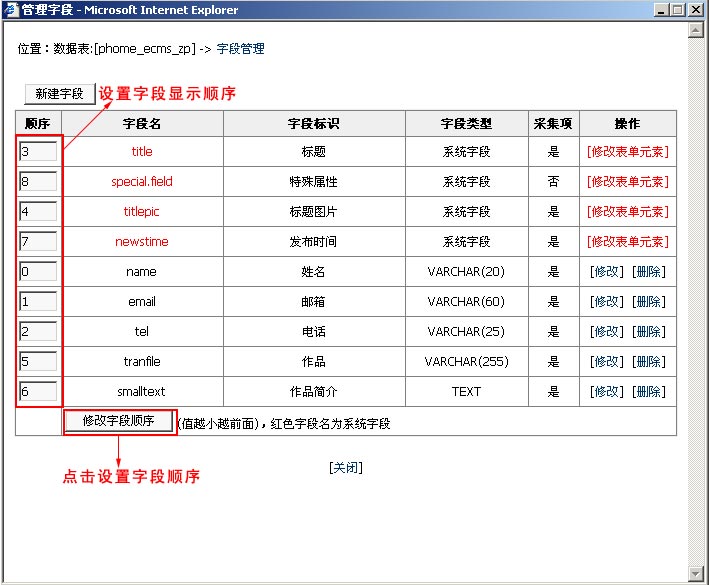Click 修改 link for the name field
The image size is (709, 585).
606,272
